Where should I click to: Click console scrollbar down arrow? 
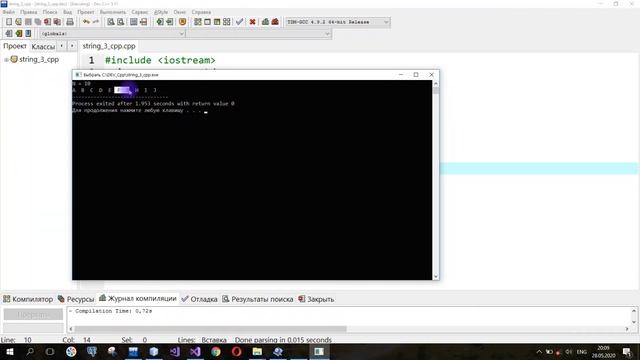click(x=436, y=276)
